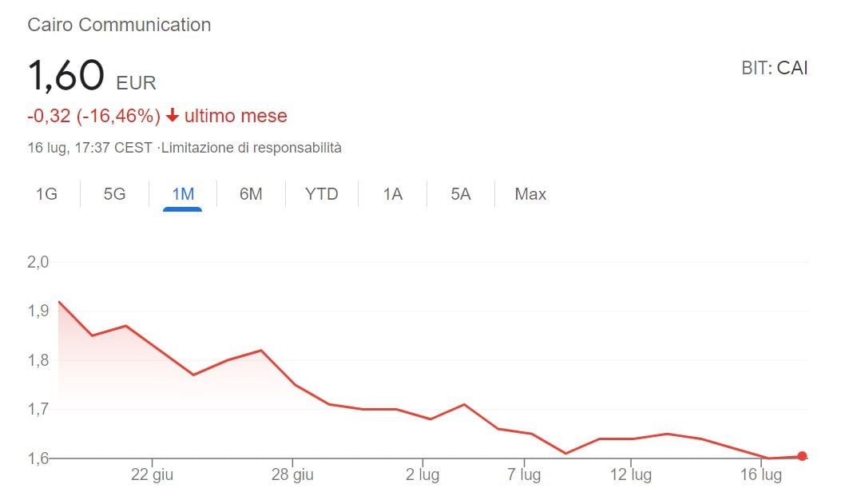
Task: Switch to the 5G time range
Action: pos(114,194)
